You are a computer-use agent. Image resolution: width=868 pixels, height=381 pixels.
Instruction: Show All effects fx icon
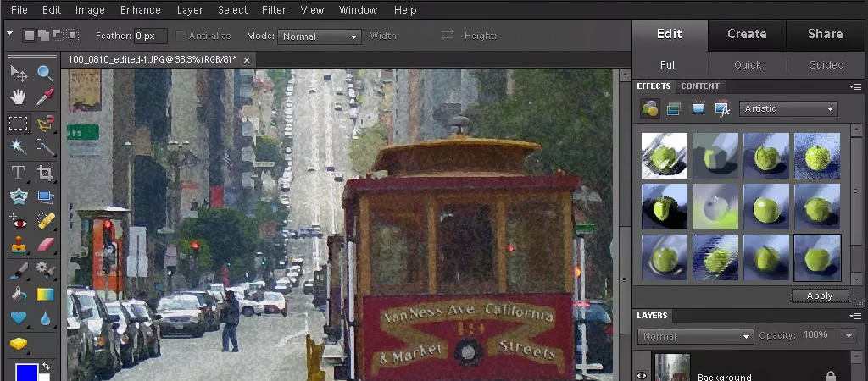pyautogui.click(x=722, y=109)
